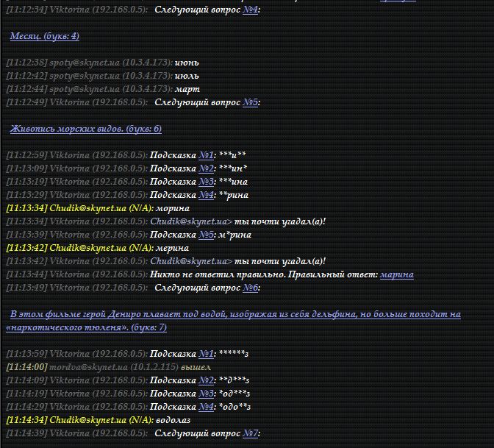Click hint №2 link at 11:14:09
The height and width of the screenshot is (448, 494).
coord(207,380)
